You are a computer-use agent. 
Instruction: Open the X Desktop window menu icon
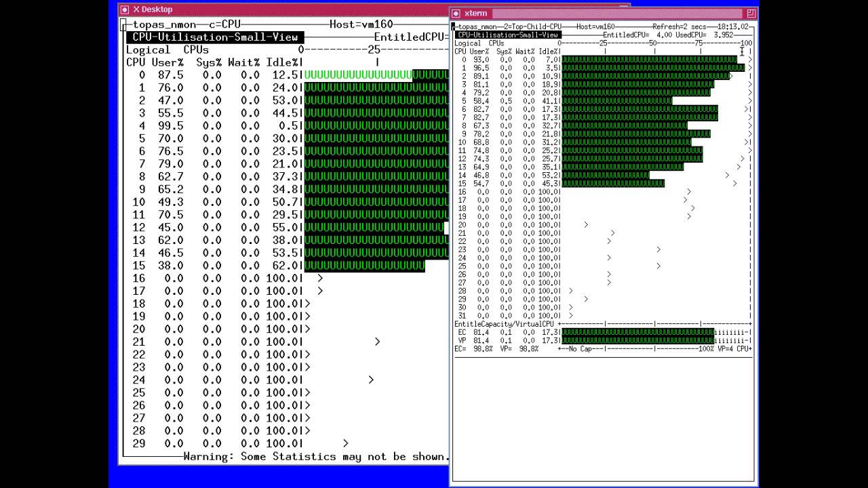(124, 9)
